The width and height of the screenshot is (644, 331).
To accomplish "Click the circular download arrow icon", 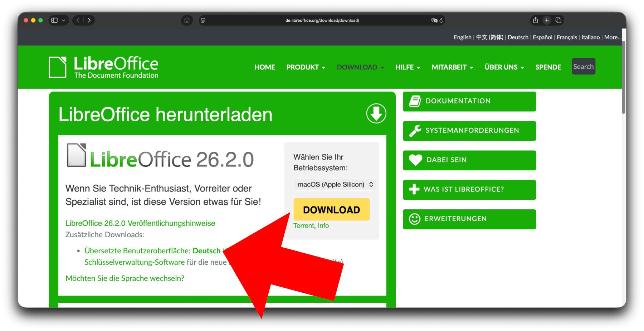I will (376, 114).
